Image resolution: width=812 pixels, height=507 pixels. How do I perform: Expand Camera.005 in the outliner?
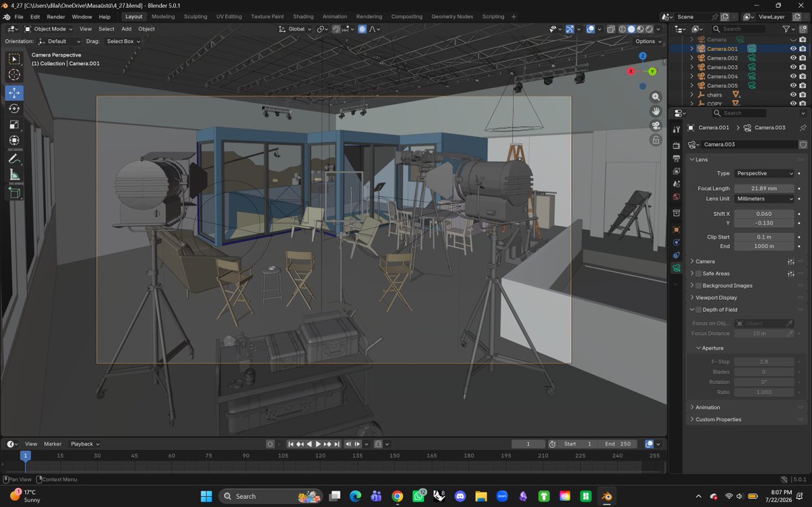692,86
